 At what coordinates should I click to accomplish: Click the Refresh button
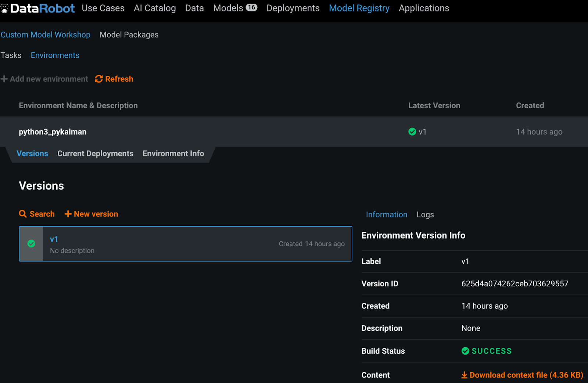click(x=114, y=79)
